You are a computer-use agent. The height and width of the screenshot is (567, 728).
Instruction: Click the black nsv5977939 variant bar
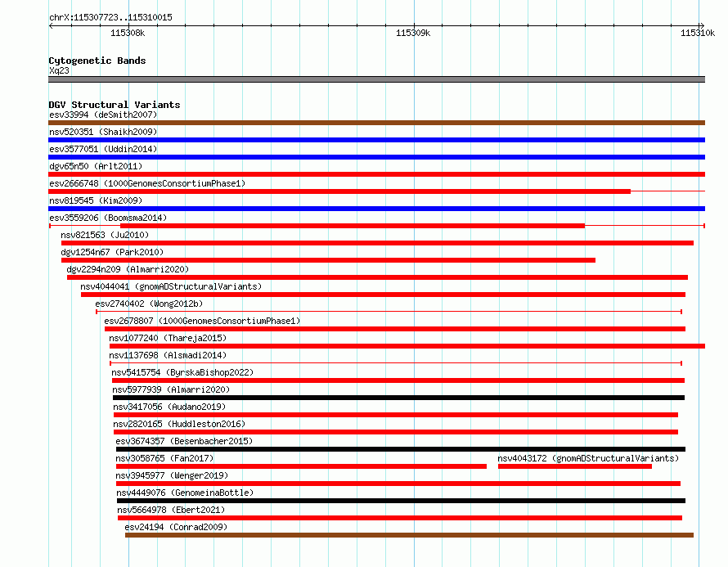coord(399,398)
